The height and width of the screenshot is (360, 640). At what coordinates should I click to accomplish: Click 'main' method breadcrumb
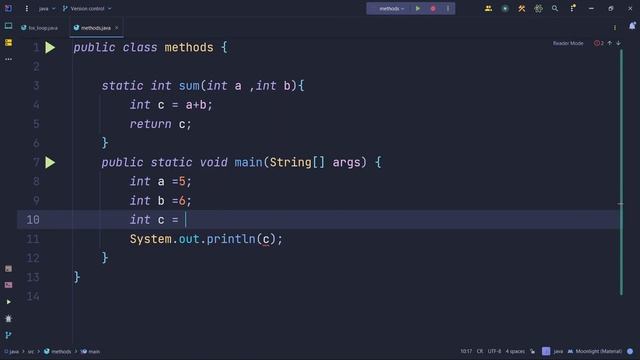pyautogui.click(x=90, y=351)
